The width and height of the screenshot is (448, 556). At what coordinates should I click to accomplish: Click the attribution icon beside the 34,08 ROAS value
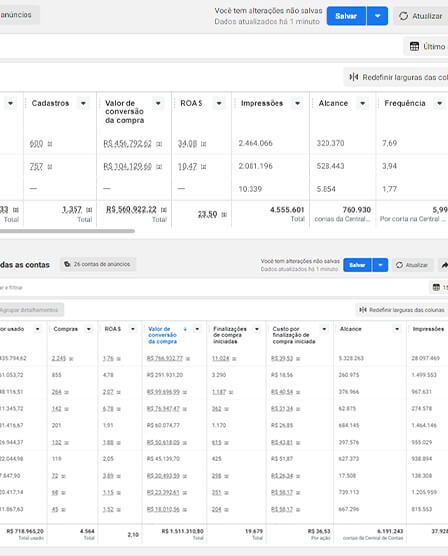[x=204, y=144]
